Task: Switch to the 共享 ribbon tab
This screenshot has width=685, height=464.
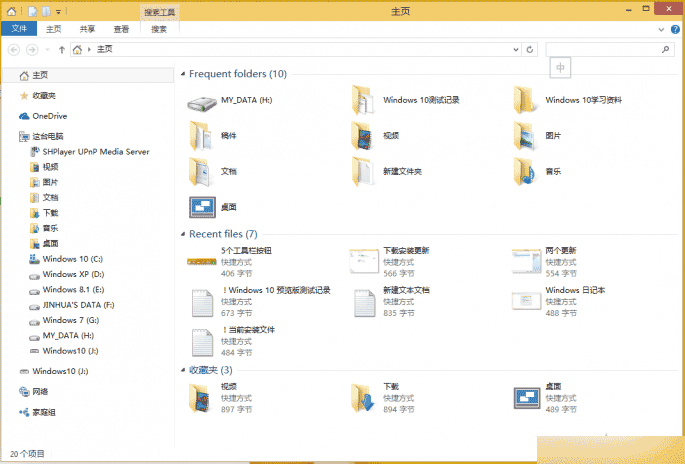Action: click(88, 29)
